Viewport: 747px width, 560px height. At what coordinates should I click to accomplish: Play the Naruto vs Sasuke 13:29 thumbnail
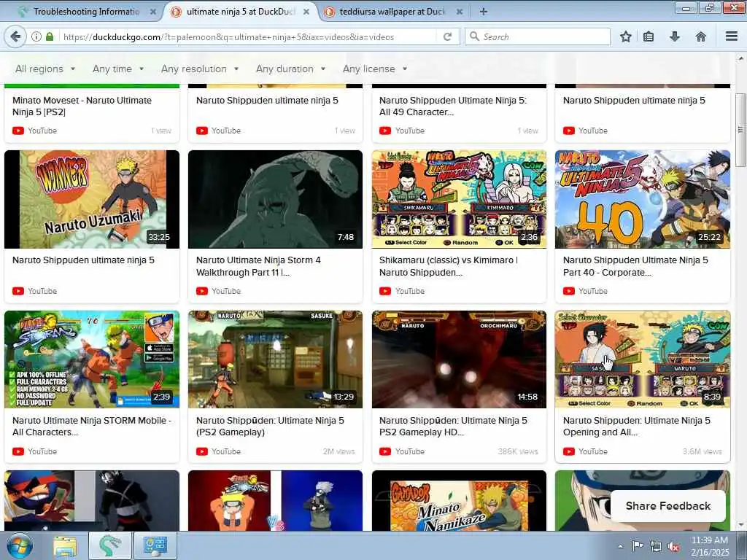pyautogui.click(x=275, y=359)
